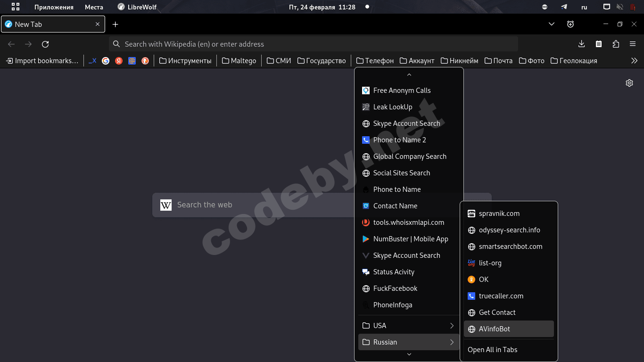Screen dimensions: 644x362
Task: Open the Геолокация bookmarks folder
Action: point(574,61)
